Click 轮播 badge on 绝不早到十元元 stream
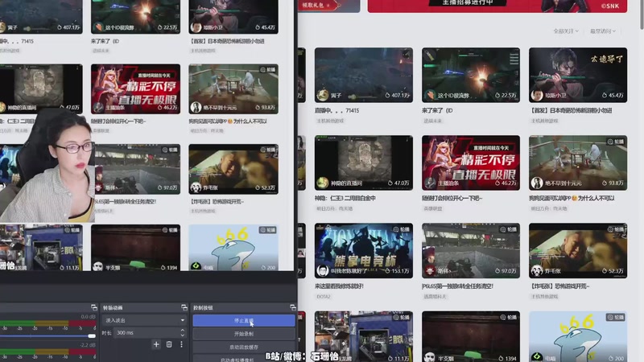This screenshot has width=644, height=362. (615, 142)
